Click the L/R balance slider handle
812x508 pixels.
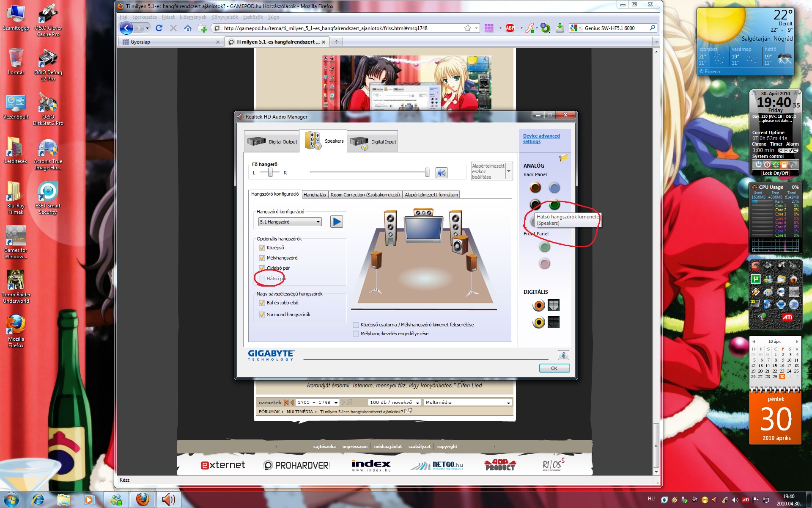click(270, 172)
